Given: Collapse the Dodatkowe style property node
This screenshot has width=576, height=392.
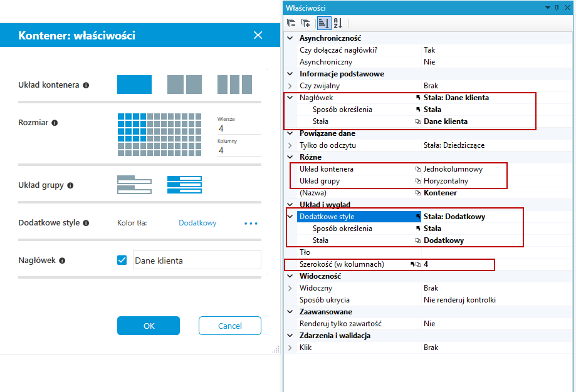Looking at the screenshot, I should tap(290, 217).
